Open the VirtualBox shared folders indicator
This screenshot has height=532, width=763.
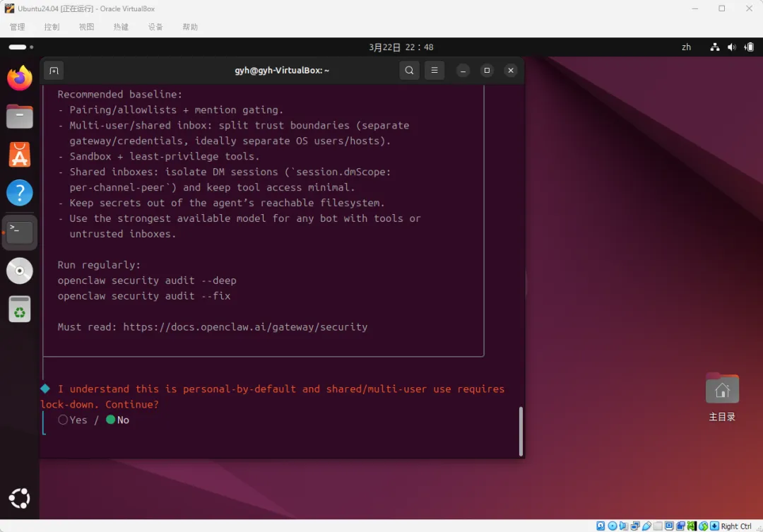click(x=658, y=526)
